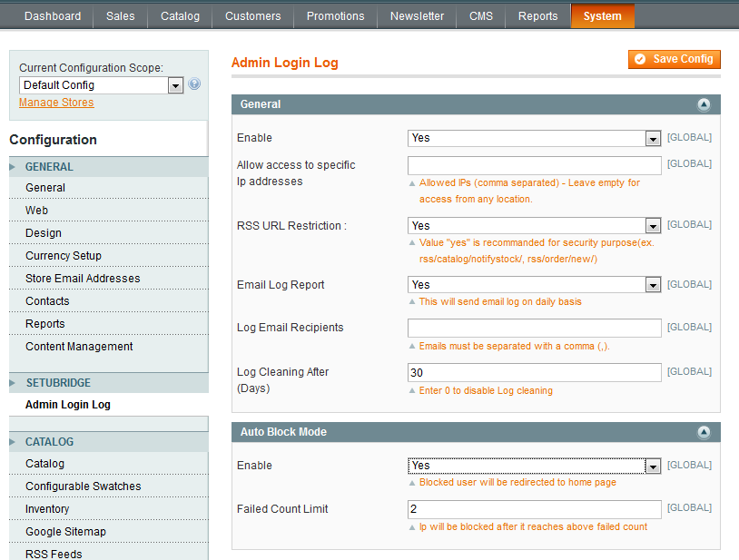Open the Current Configuration Scope dropdown
This screenshot has width=739, height=560.
[x=102, y=85]
